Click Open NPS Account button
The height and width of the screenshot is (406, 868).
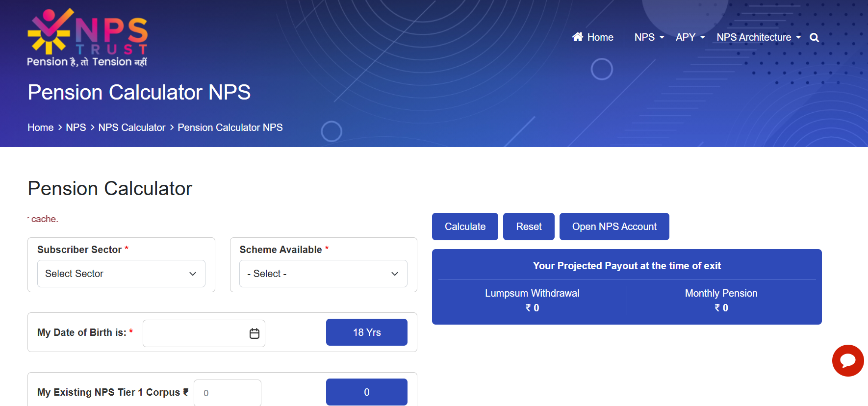pos(614,227)
